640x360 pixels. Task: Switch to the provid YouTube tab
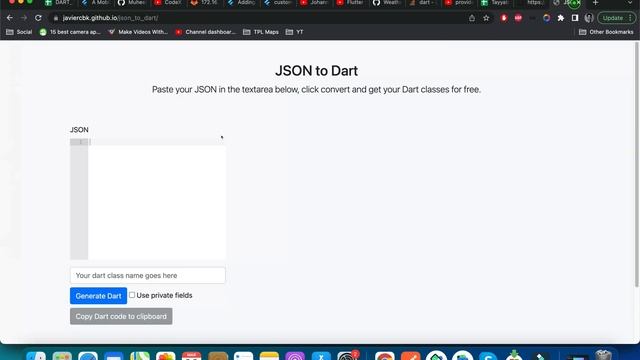coord(459,3)
